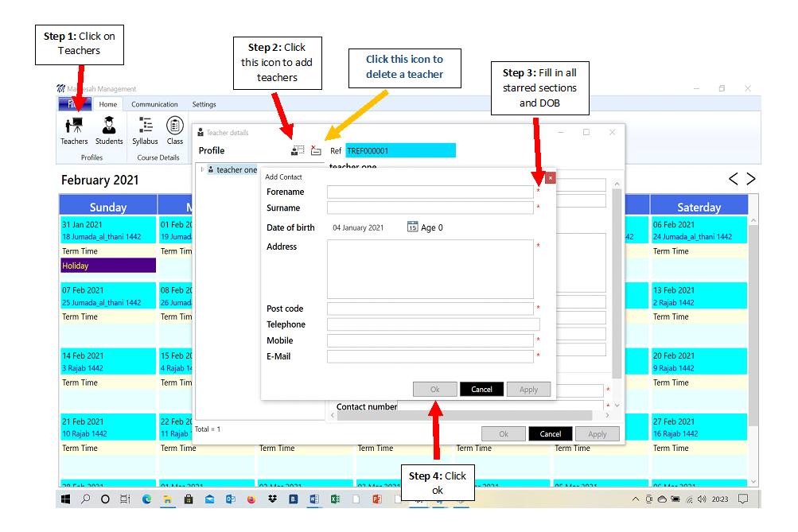Viewport: 798px width, 532px height.
Task: Open the Teachers profile icon
Action: [74, 129]
